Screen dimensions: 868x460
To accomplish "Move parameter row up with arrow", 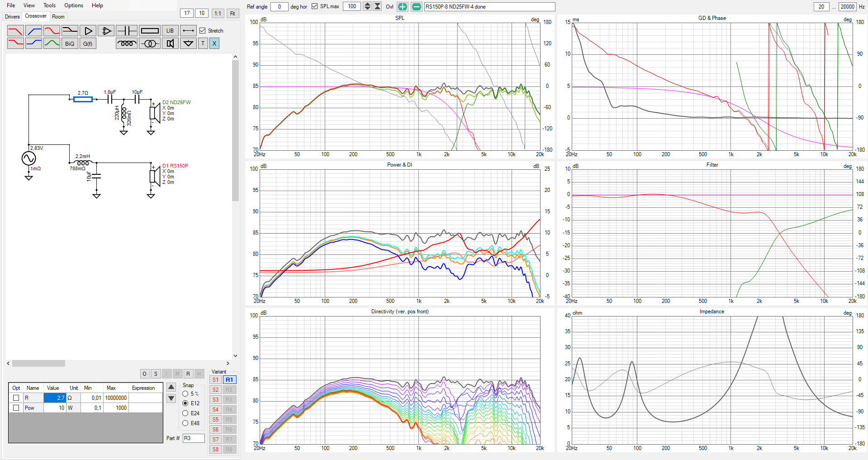I will tap(171, 387).
